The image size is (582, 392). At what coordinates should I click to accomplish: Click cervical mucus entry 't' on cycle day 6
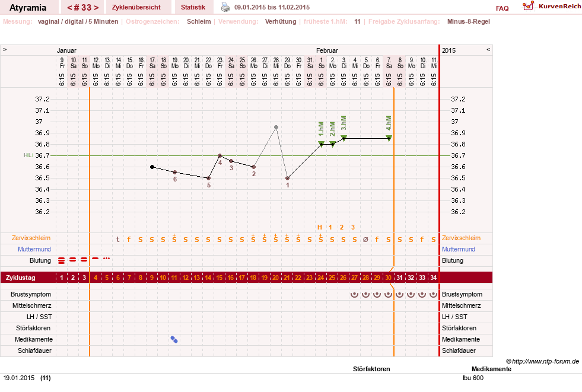click(x=118, y=240)
